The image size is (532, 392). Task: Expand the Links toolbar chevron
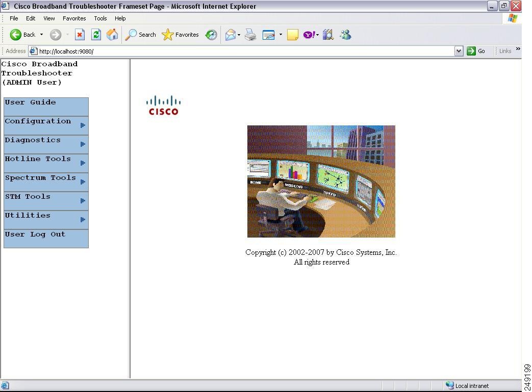coord(518,49)
